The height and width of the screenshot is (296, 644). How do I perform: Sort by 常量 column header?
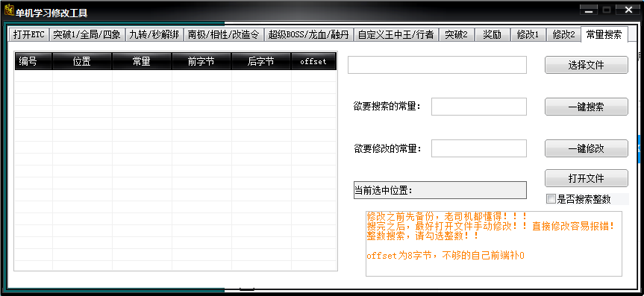coord(142,62)
